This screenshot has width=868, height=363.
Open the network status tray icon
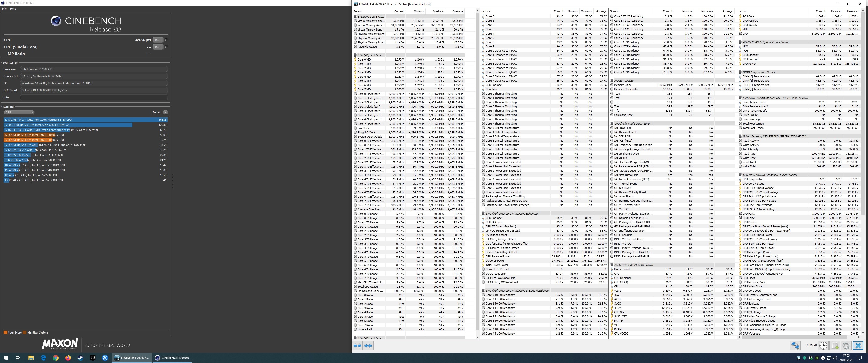tap(829, 358)
